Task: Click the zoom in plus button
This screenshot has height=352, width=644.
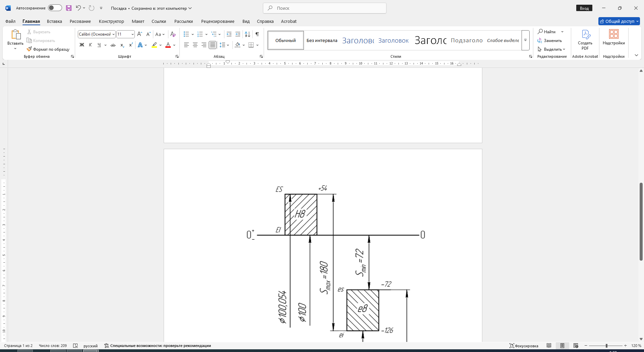Action: (625, 346)
